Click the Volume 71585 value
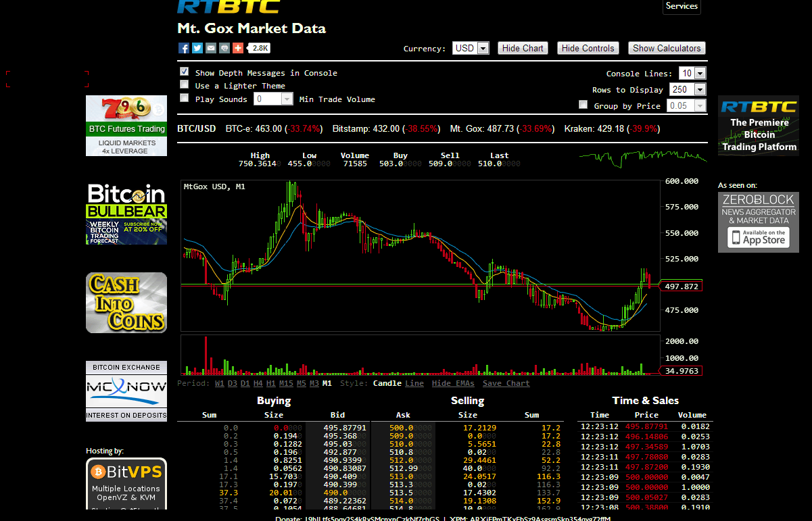The width and height of the screenshot is (812, 521). point(355,164)
